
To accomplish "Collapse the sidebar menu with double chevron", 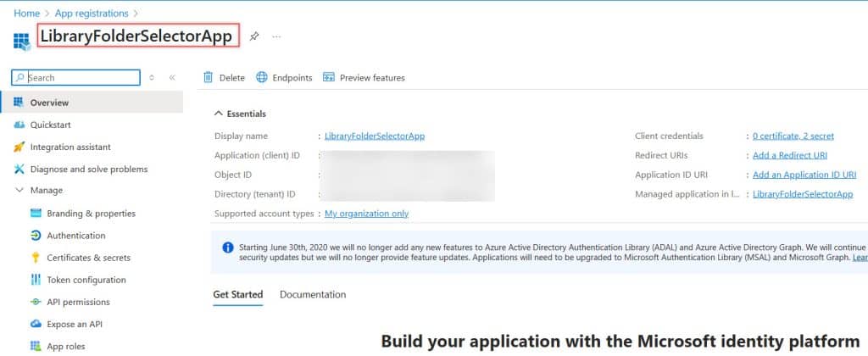I will [x=172, y=77].
